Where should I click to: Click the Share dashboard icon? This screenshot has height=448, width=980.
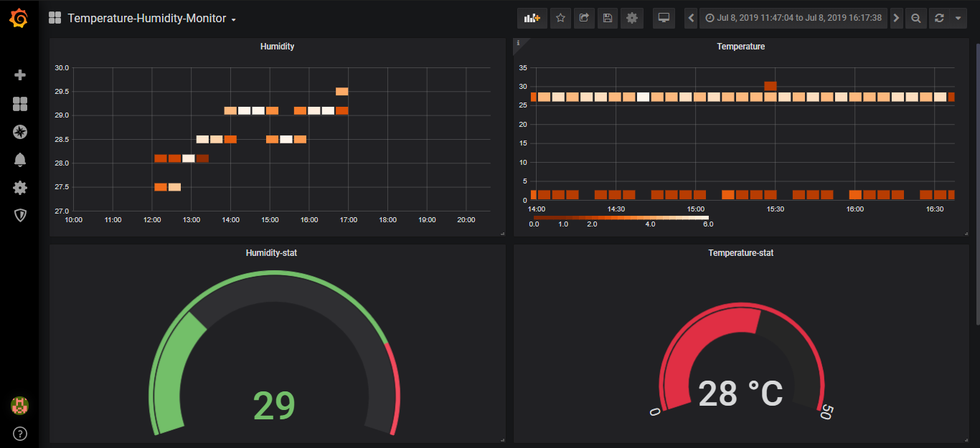point(584,18)
